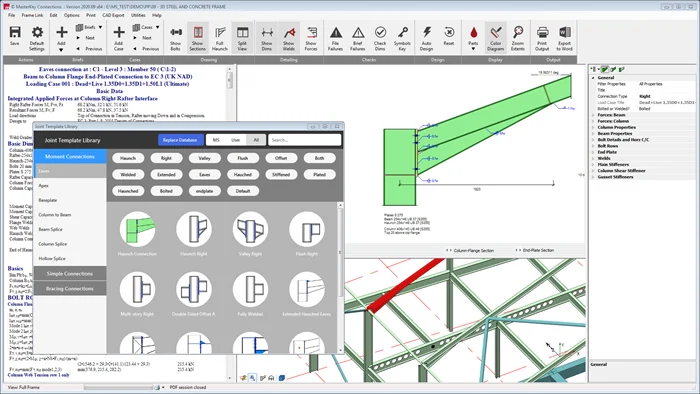Toggle Show Forces tool

pyautogui.click(x=311, y=37)
